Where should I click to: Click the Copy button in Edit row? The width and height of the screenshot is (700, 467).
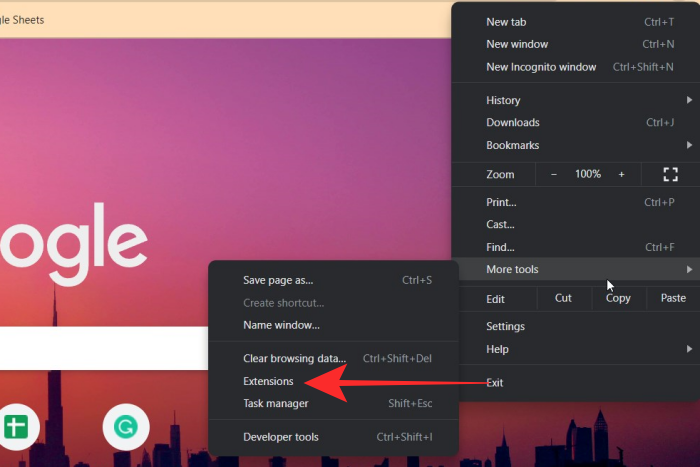click(618, 298)
